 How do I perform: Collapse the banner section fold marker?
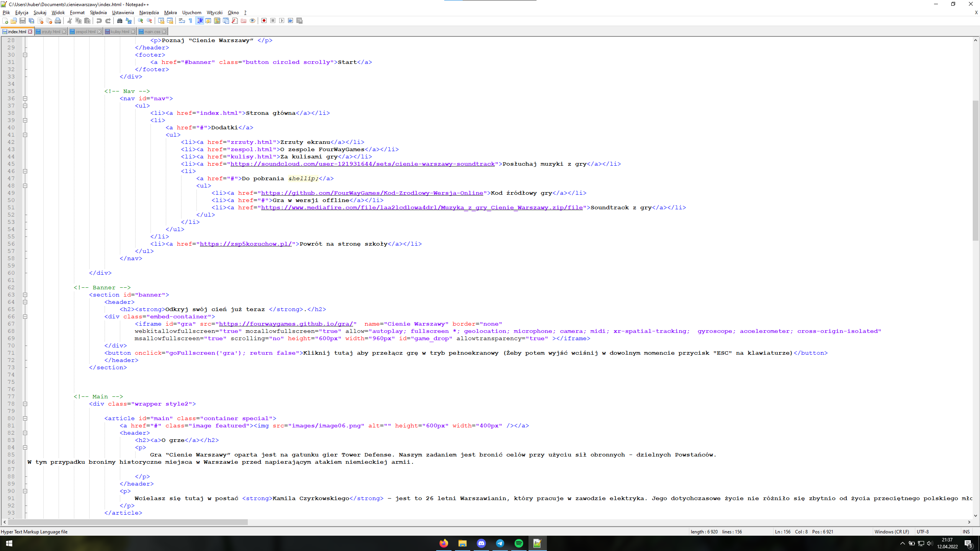(x=25, y=295)
